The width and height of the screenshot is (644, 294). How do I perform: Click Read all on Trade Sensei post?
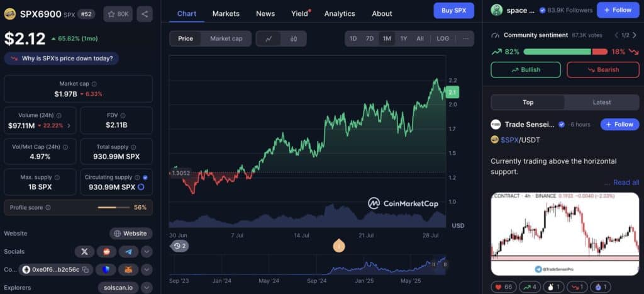point(626,182)
